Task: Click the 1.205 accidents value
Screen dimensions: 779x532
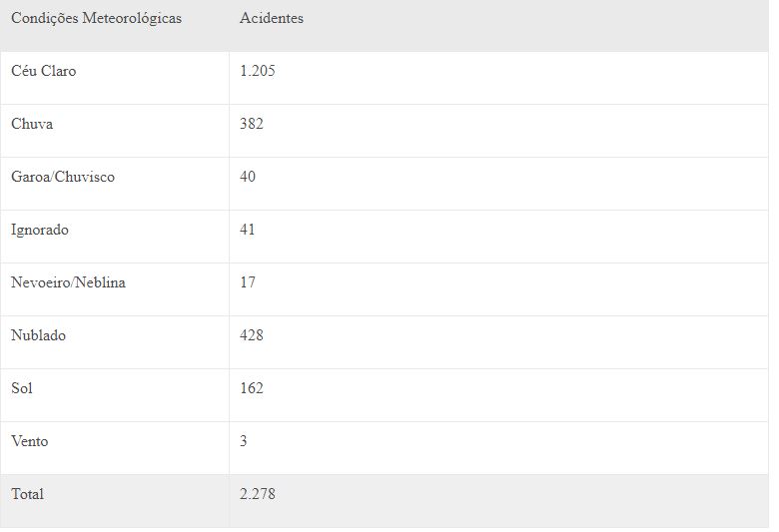Action: [x=258, y=71]
